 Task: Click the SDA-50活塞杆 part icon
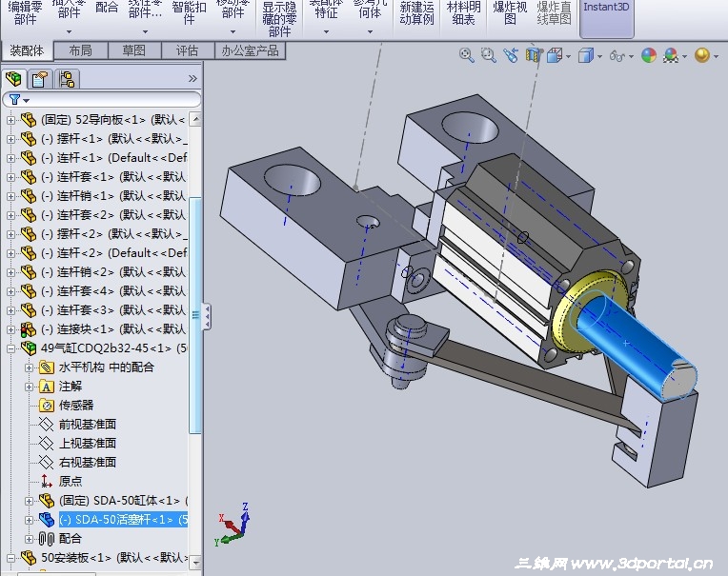click(x=47, y=520)
